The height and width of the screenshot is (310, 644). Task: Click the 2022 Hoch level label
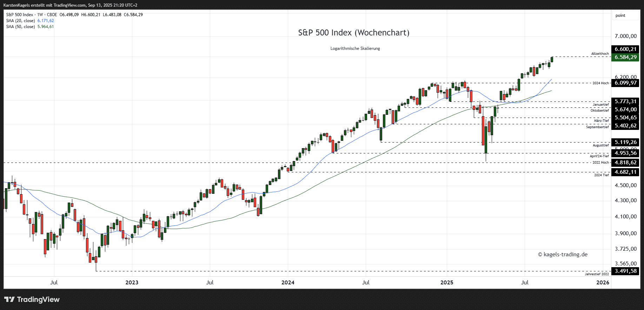tap(601, 163)
